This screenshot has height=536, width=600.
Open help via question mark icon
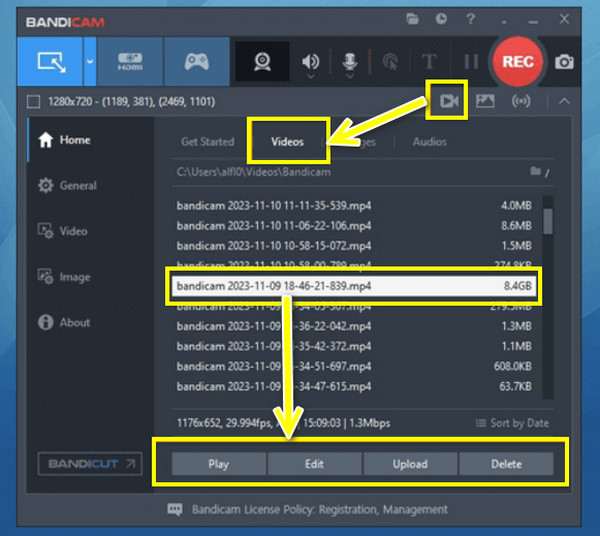[471, 19]
